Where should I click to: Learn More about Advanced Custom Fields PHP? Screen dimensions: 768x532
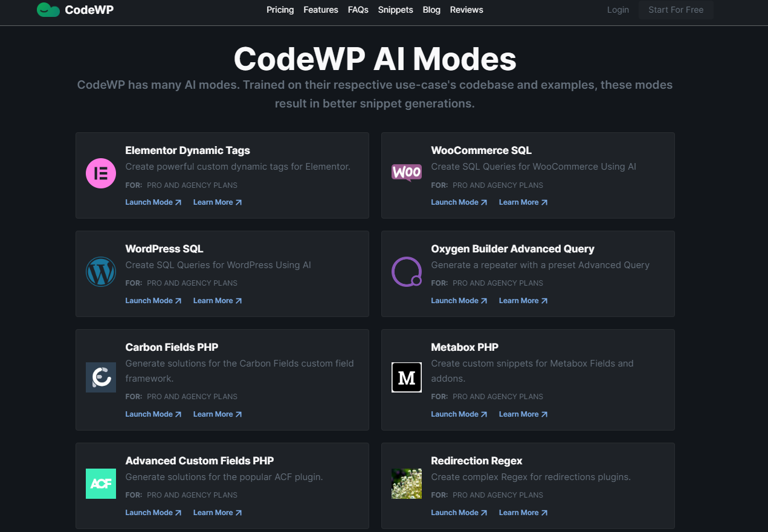(x=218, y=513)
